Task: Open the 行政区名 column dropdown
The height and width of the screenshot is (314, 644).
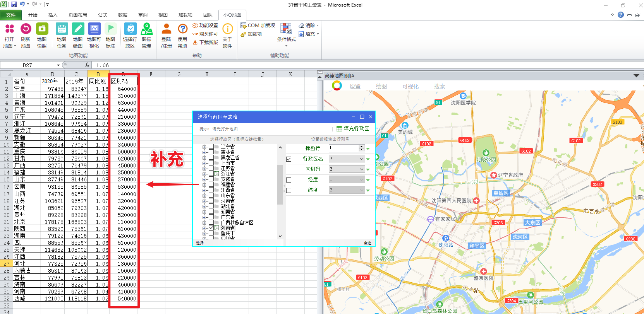Action: 362,159
